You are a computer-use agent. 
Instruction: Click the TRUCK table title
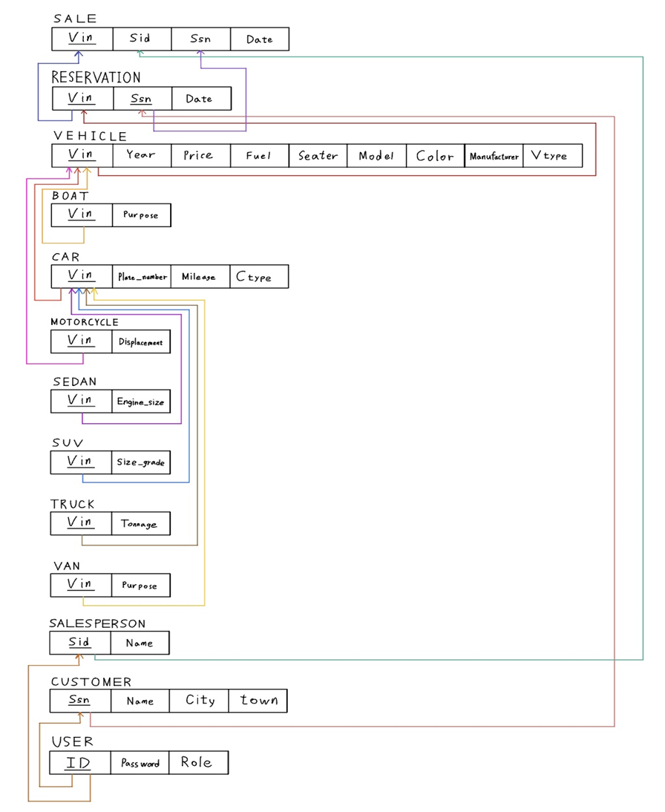73,504
